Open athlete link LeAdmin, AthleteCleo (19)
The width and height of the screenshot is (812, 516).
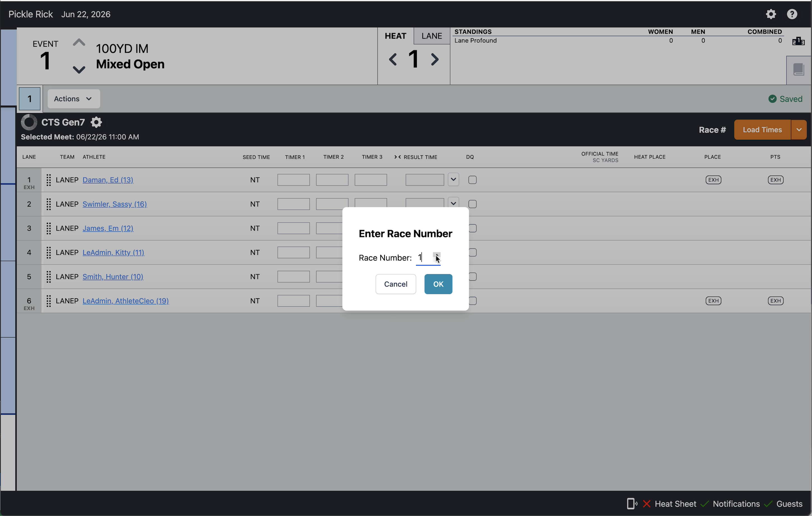click(x=126, y=301)
